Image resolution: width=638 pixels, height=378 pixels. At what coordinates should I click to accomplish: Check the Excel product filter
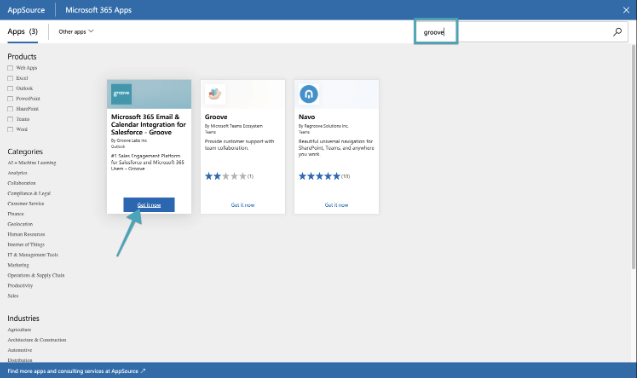(10, 78)
